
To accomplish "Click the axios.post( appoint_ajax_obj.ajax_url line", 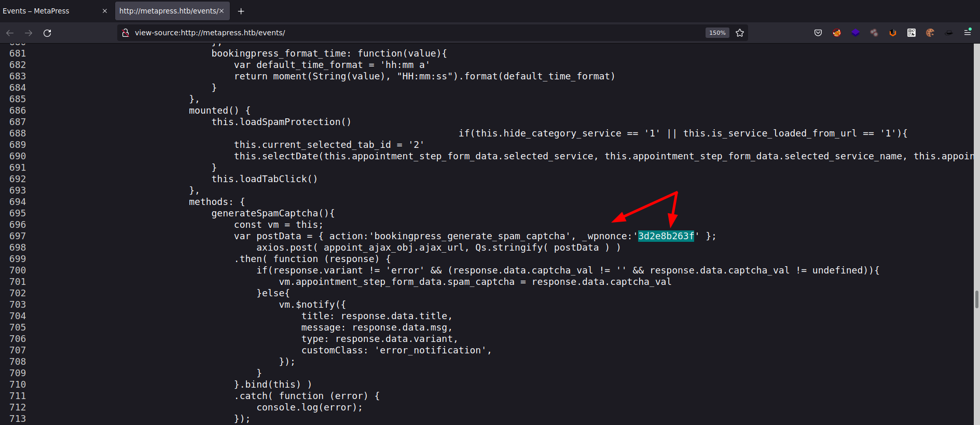I will coord(438,248).
